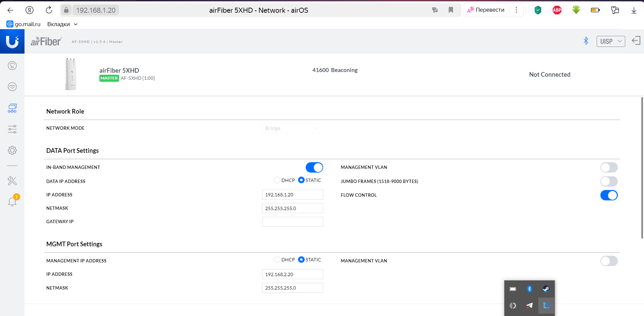This screenshot has width=644, height=316.
Task: Click the Ubiquiti logo
Action: click(x=12, y=42)
